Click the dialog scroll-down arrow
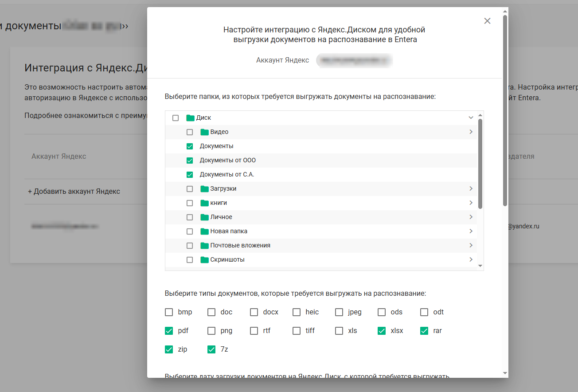 [x=505, y=373]
